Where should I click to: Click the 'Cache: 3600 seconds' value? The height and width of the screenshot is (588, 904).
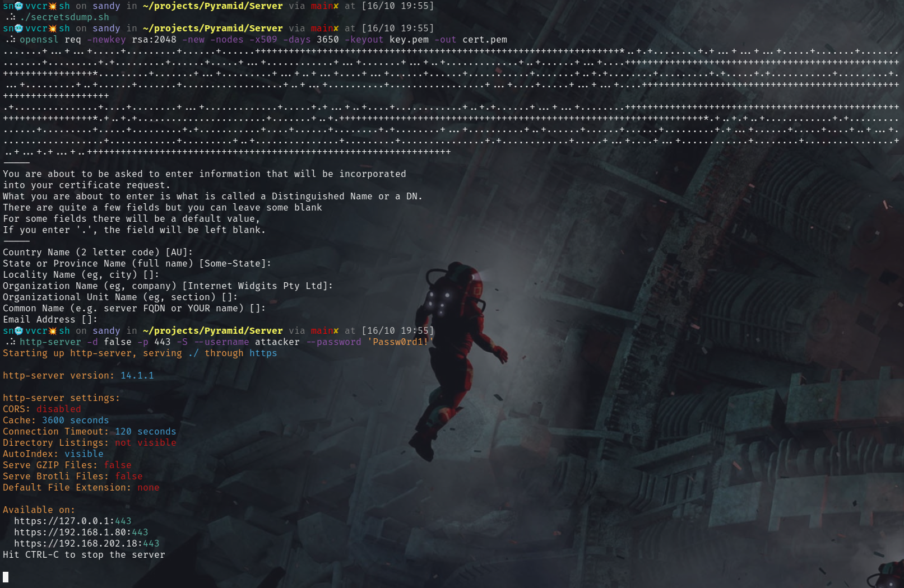click(x=56, y=420)
